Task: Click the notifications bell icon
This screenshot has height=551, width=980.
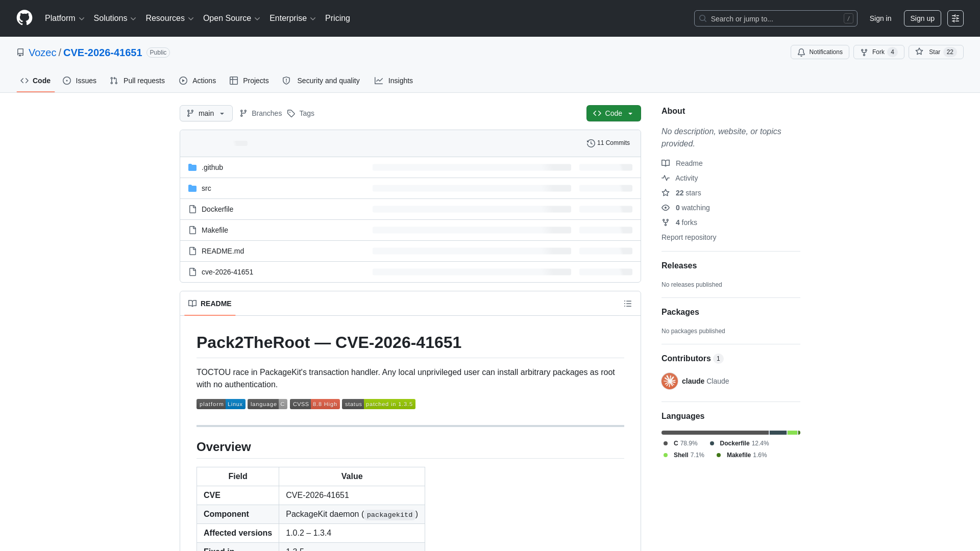Action: click(801, 52)
